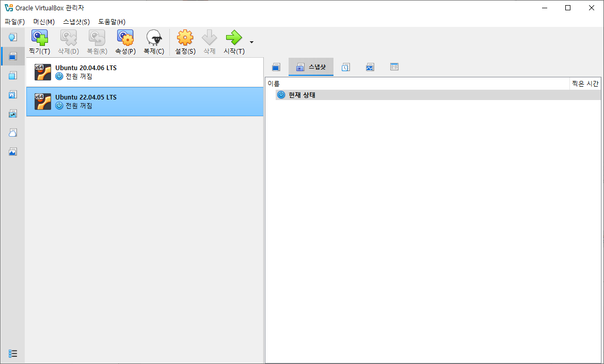The image size is (604, 364).
Task: Maximize the VirtualBox window
Action: point(568,8)
